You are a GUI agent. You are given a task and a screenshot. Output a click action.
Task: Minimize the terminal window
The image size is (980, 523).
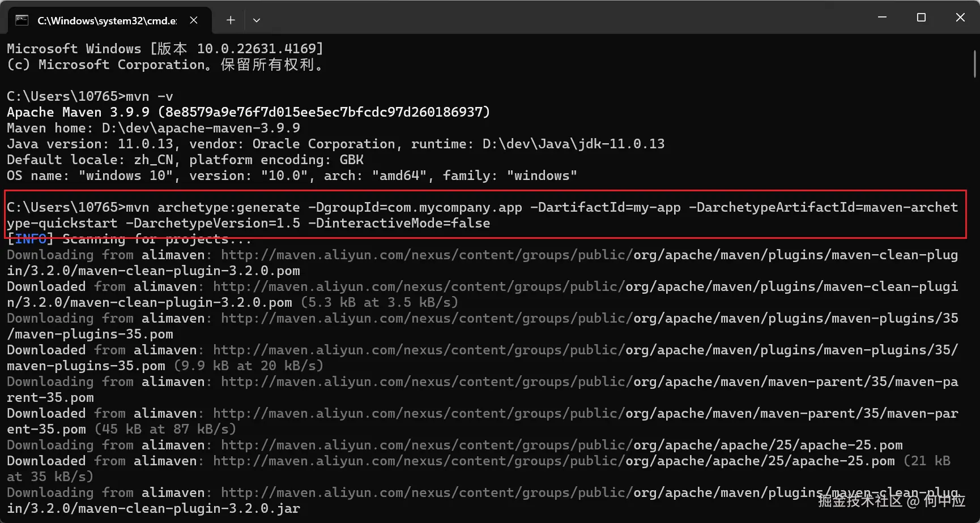point(882,18)
